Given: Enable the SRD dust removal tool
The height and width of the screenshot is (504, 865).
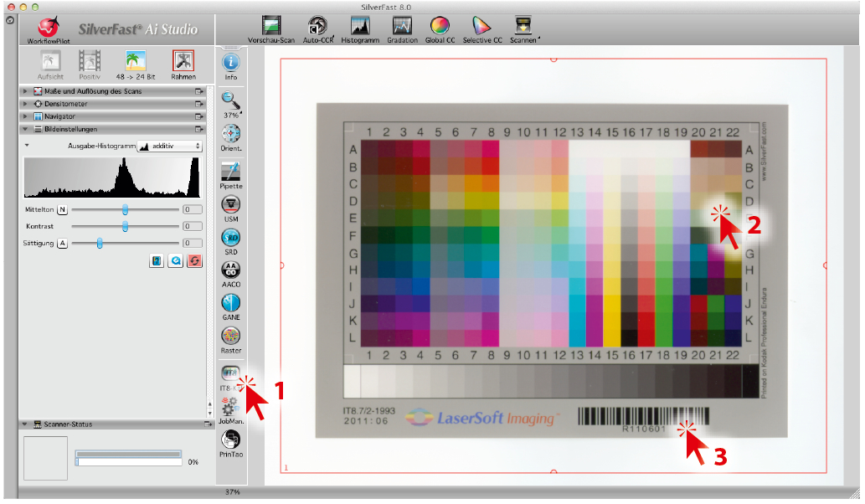Looking at the screenshot, I should [230, 241].
